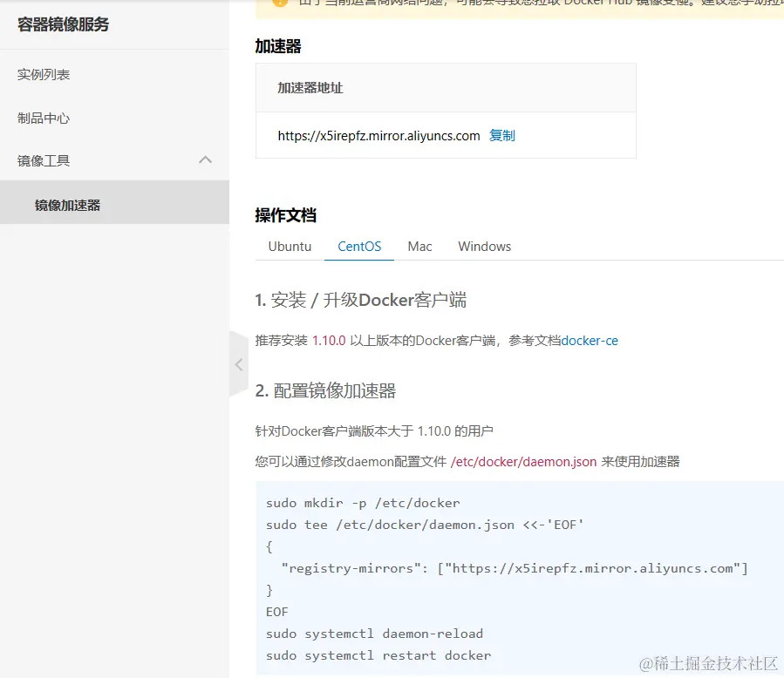Click heading 1. 安装 / 升级Docker客户端
Screen dimensions: 784x678
(x=360, y=301)
